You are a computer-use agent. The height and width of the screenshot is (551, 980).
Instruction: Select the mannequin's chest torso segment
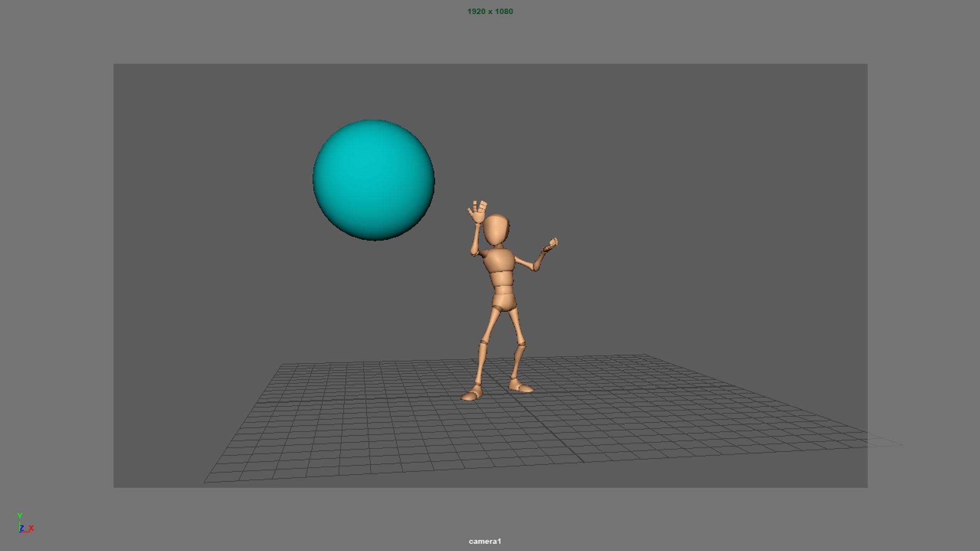point(499,261)
